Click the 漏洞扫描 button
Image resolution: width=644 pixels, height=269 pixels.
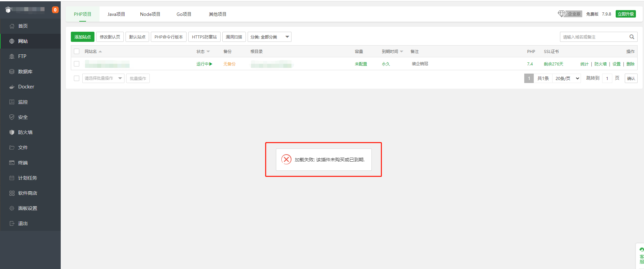tap(234, 37)
